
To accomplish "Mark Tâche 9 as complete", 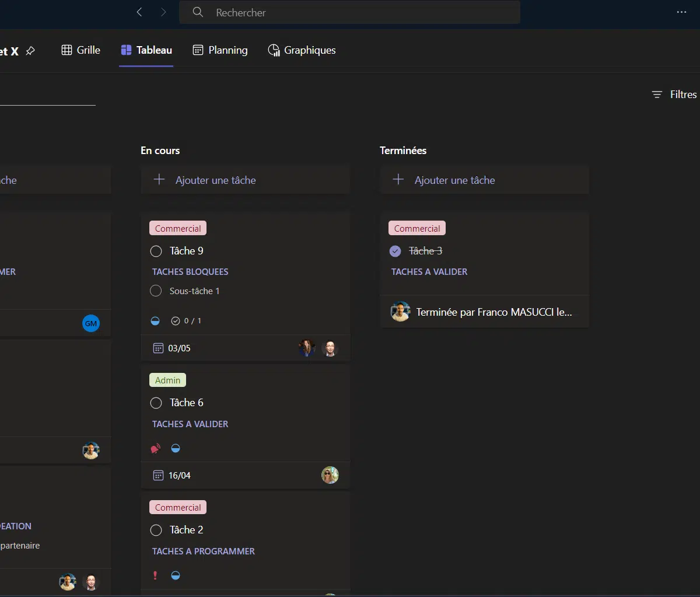I will click(156, 252).
